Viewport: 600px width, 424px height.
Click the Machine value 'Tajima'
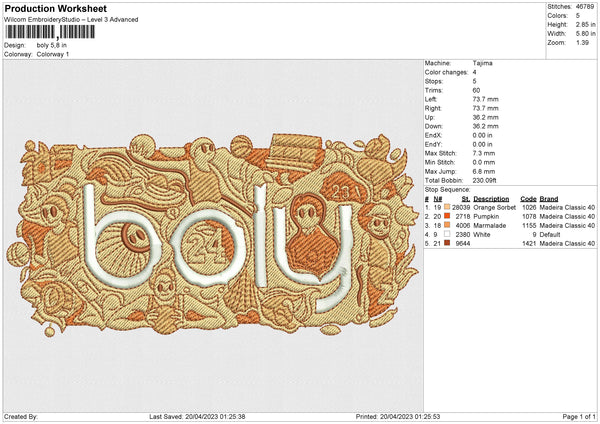pos(483,63)
